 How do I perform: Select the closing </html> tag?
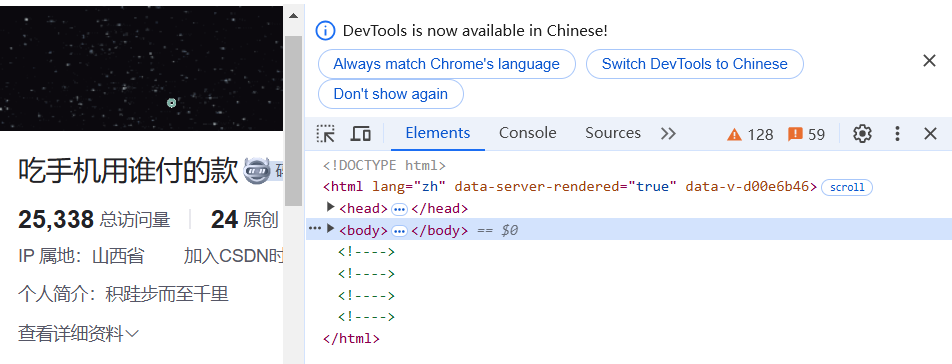point(352,339)
